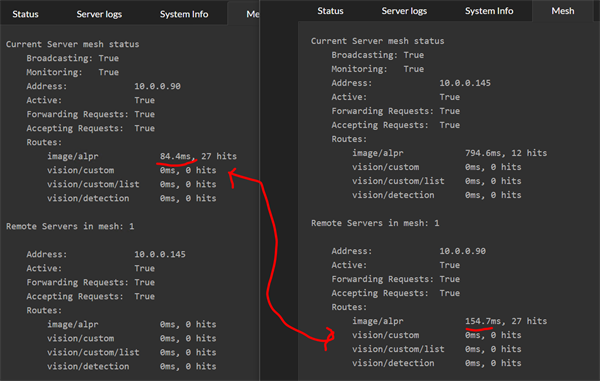Open the Status tab in right panel
Image resolution: width=600 pixels, height=381 pixels.
coord(330,11)
